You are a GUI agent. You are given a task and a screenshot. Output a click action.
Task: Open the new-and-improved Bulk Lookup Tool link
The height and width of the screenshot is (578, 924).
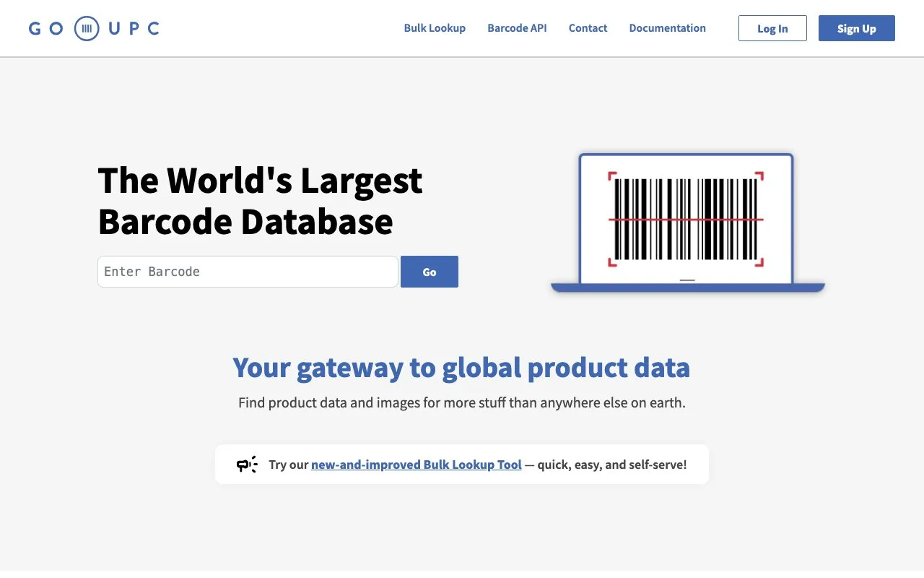417,465
